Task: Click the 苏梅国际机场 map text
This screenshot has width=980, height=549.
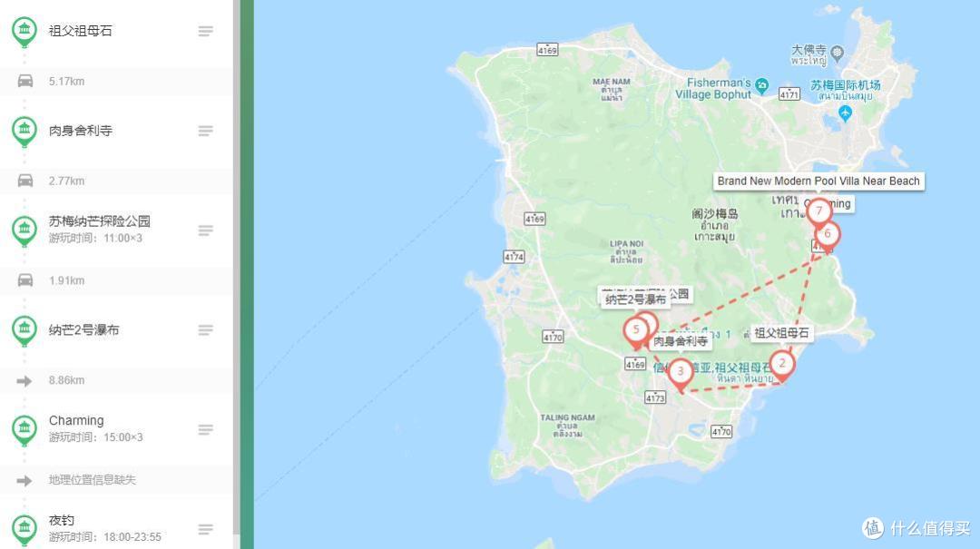Action: 846,85
